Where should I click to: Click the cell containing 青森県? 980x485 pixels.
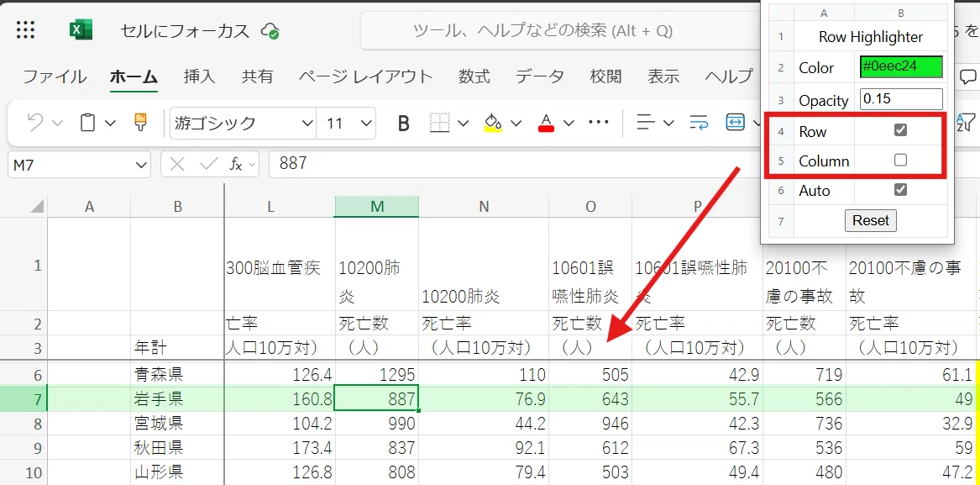177,374
